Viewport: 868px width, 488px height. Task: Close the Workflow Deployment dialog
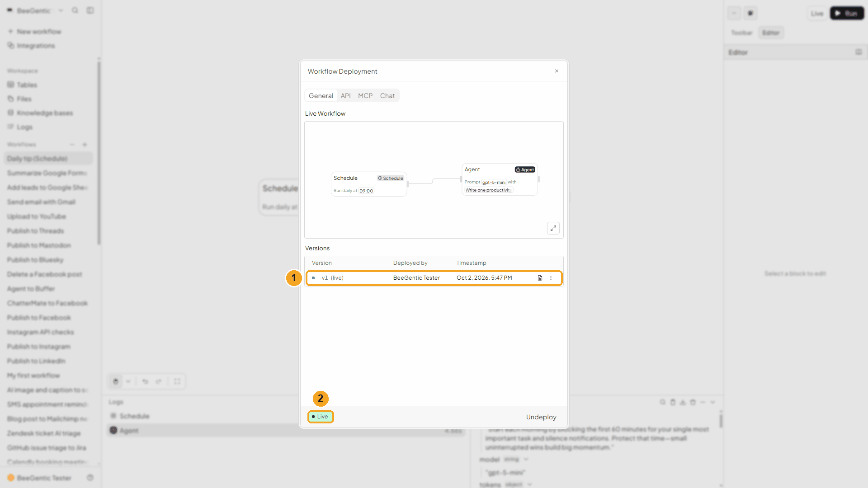pos(557,71)
